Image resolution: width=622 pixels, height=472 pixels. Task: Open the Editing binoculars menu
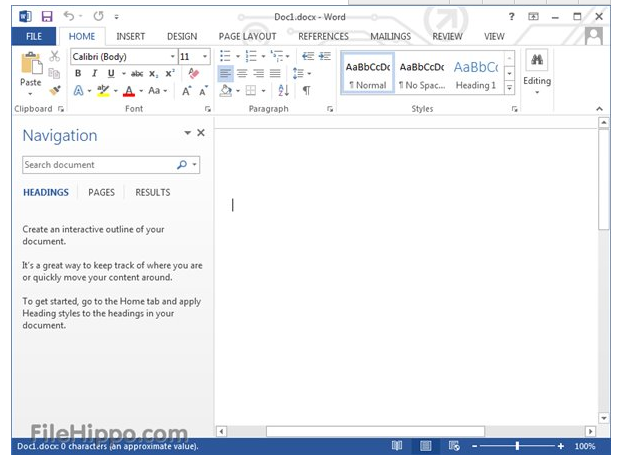click(537, 70)
